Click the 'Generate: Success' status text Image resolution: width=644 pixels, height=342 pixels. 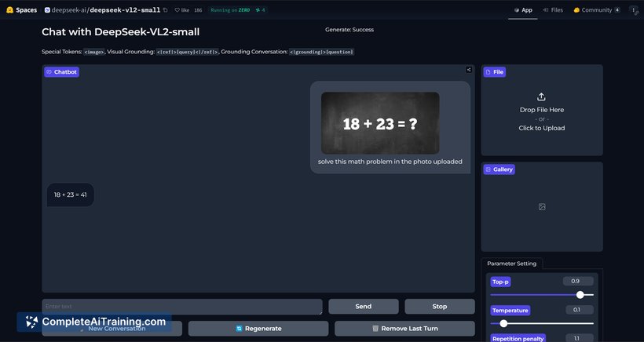[x=349, y=30]
